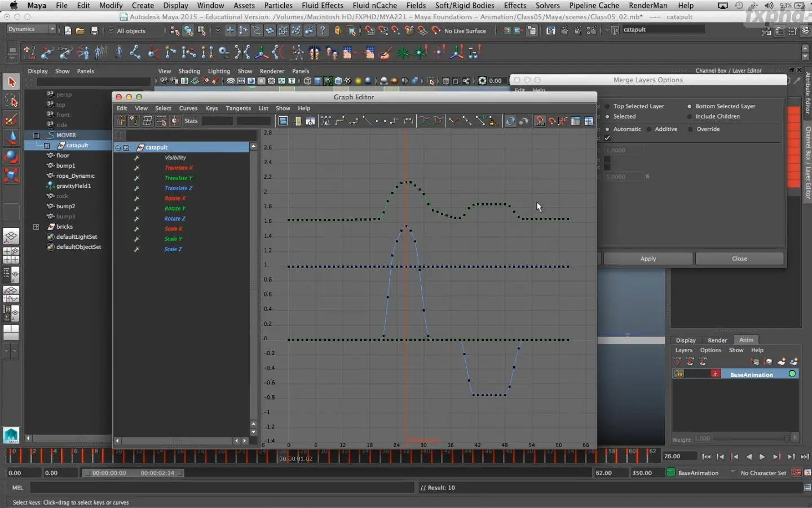Click the question mark help icon in status line
The width and height of the screenshot is (812, 508).
pos(323,30)
